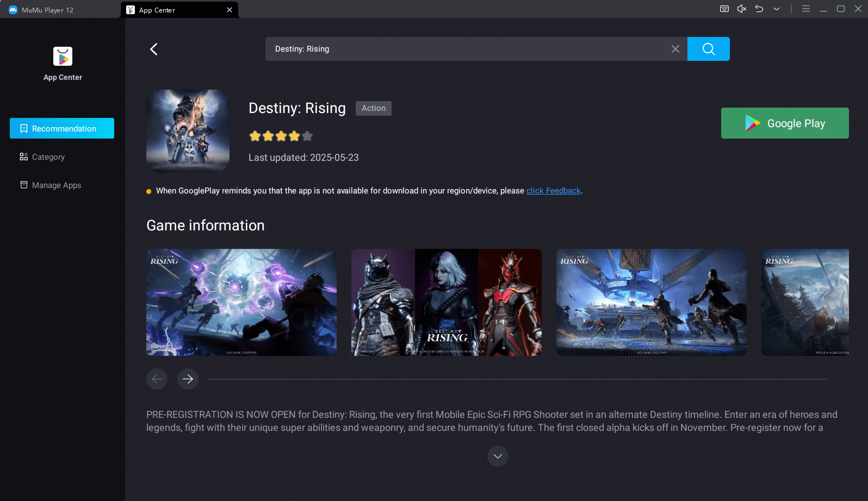Open the click Feedback link
Screen dimensions: 868x501
pos(554,191)
